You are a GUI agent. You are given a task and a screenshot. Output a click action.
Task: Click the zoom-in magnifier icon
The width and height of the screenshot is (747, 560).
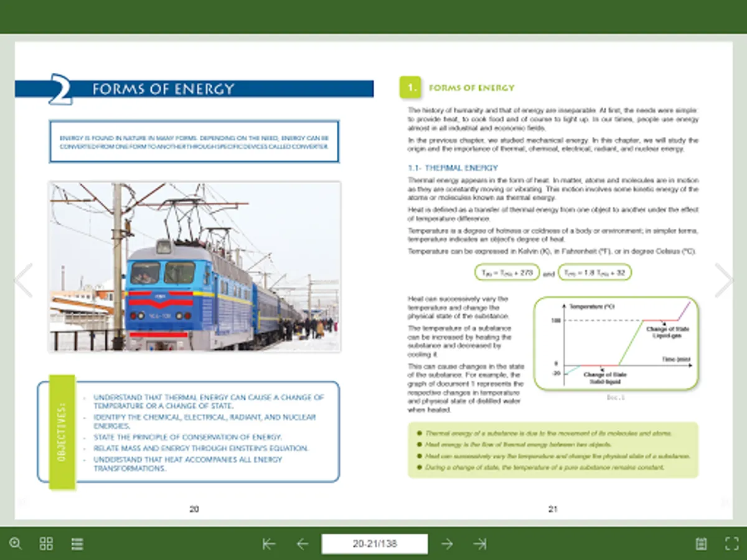click(x=16, y=543)
